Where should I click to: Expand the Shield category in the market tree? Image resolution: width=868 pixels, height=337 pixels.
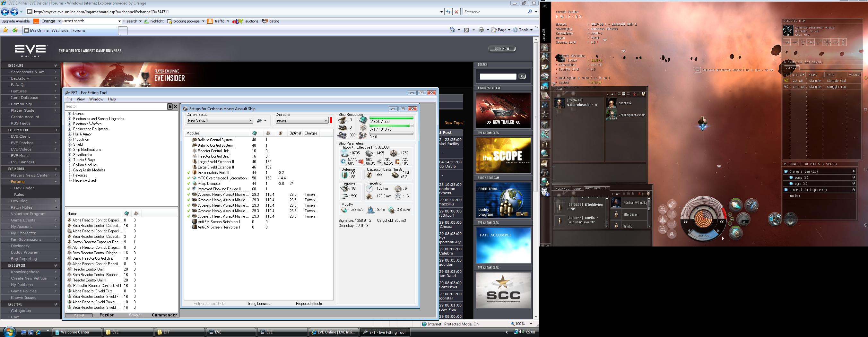pos(70,144)
